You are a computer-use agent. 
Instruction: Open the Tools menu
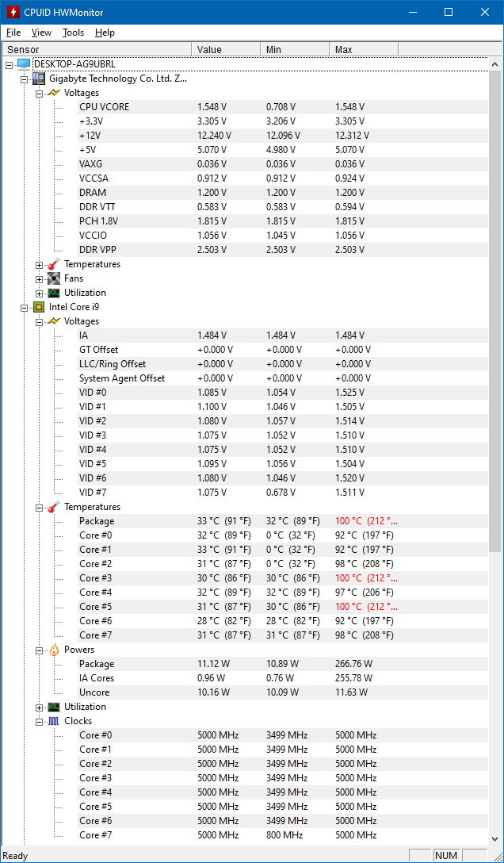(x=73, y=33)
